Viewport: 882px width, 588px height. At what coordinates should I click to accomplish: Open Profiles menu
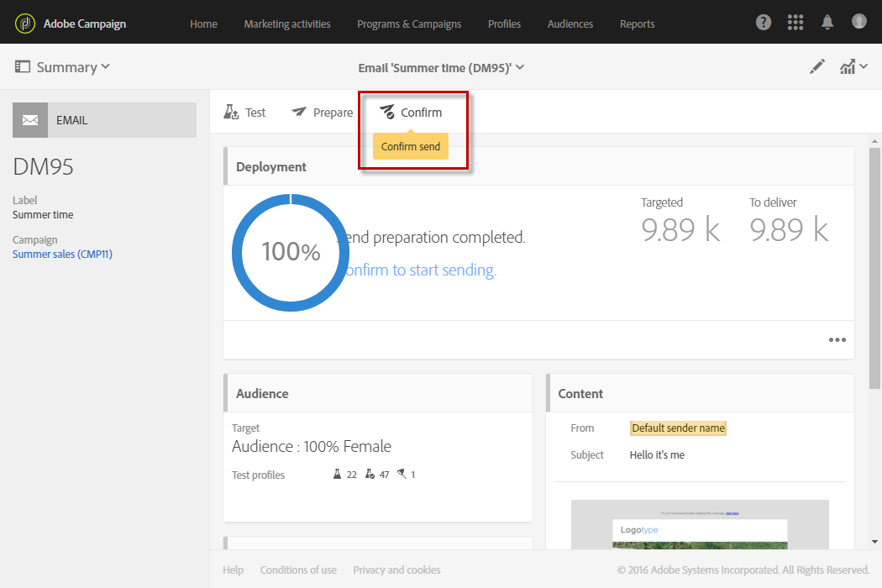[x=504, y=24]
